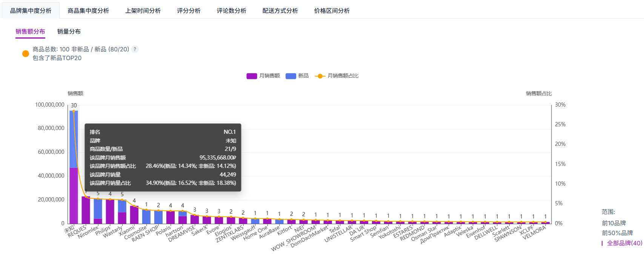Click the NO.1 ranking value in tooltip

click(230, 132)
